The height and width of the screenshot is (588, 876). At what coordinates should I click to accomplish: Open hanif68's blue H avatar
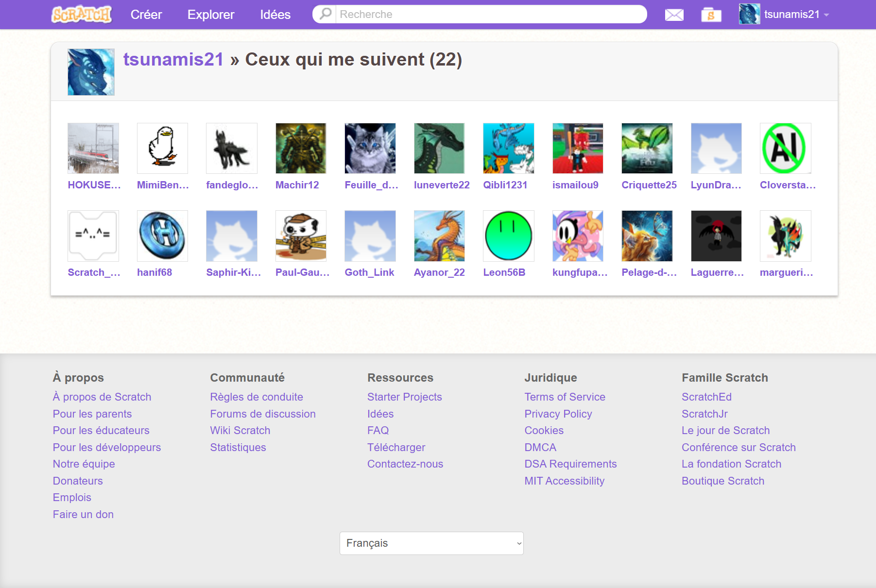pos(162,235)
